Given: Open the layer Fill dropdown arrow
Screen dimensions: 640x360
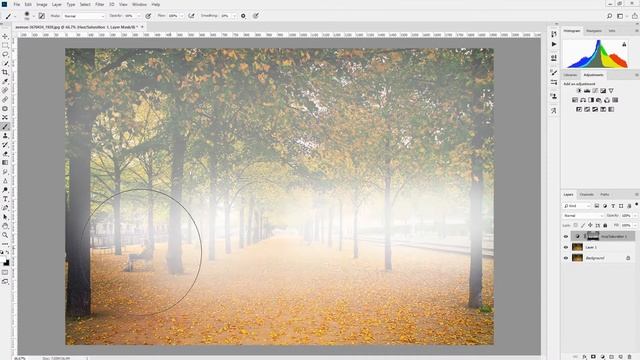Looking at the screenshot, I should pyautogui.click(x=635, y=225).
